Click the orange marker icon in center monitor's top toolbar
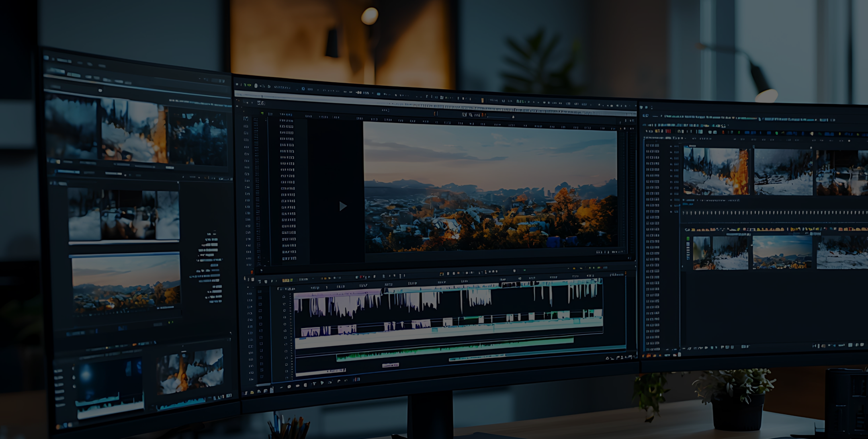This screenshot has width=868, height=439. [482, 100]
